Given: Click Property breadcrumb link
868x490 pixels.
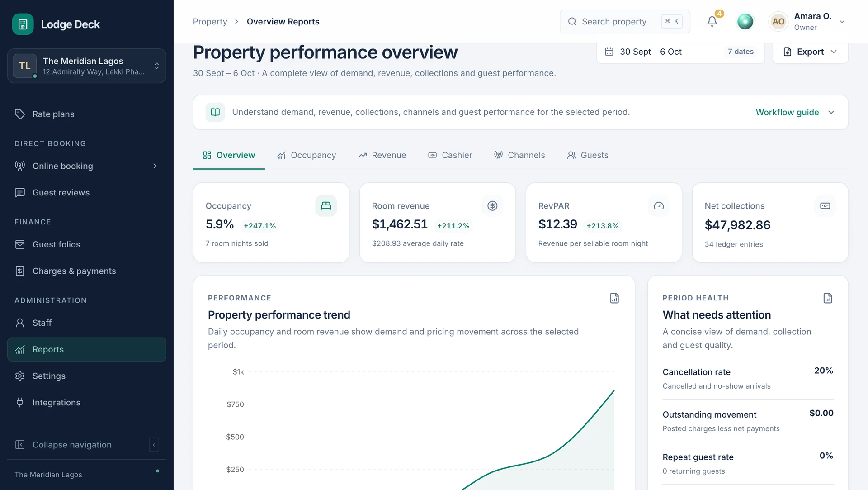Looking at the screenshot, I should coord(210,22).
